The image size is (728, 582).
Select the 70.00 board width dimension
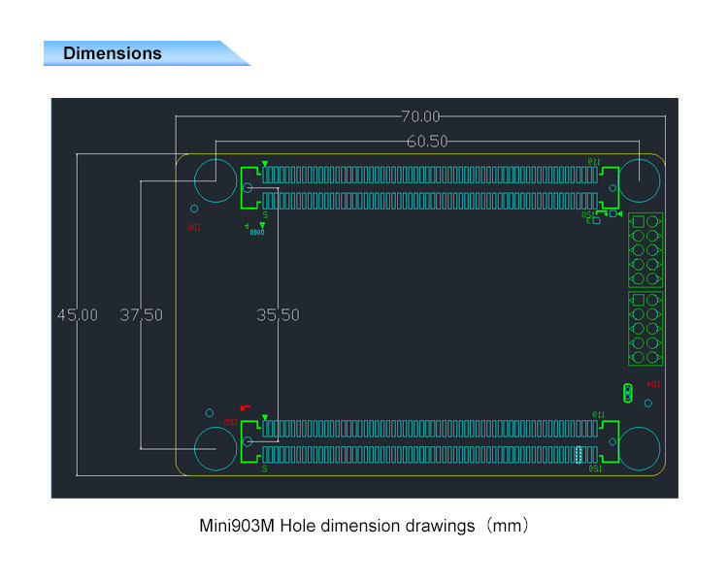[420, 116]
